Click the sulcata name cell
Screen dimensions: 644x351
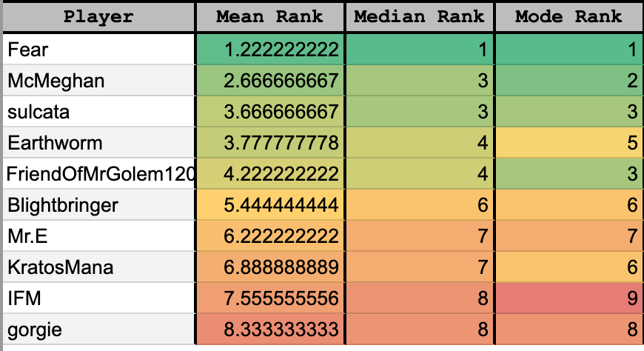pyautogui.click(x=98, y=111)
